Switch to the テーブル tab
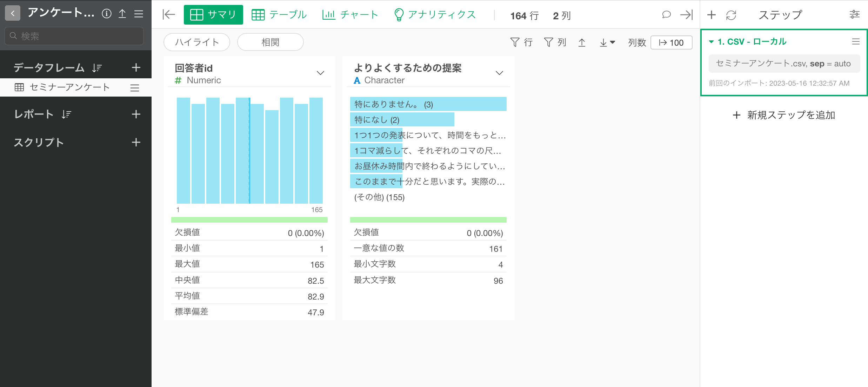This screenshot has width=868, height=387. tap(279, 15)
